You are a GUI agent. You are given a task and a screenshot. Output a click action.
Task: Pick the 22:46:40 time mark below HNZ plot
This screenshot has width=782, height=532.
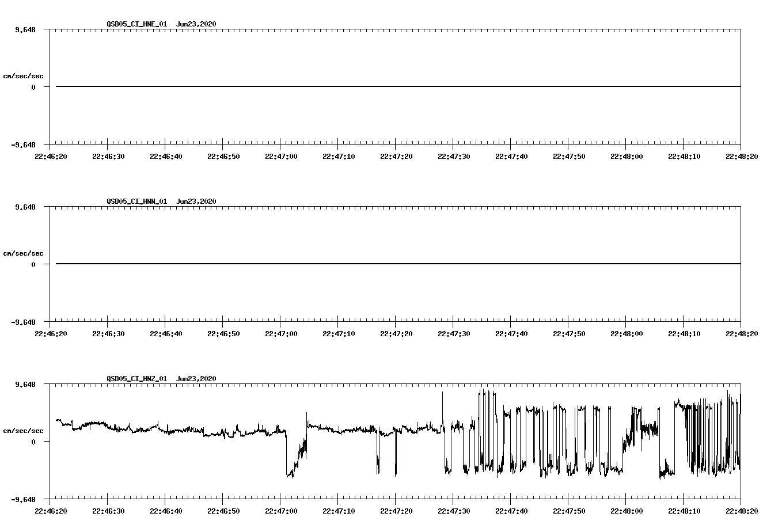tap(165, 511)
